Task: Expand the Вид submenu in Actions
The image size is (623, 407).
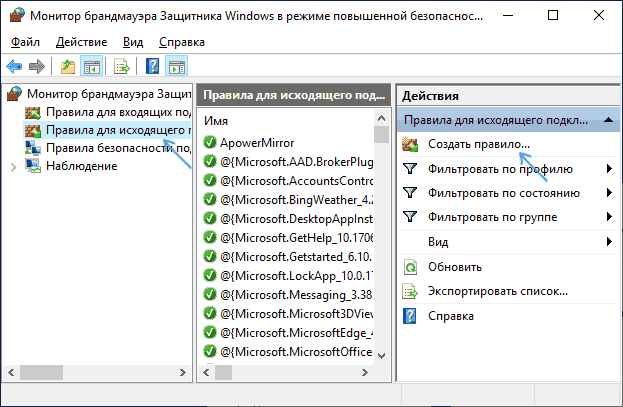Action: 608,242
